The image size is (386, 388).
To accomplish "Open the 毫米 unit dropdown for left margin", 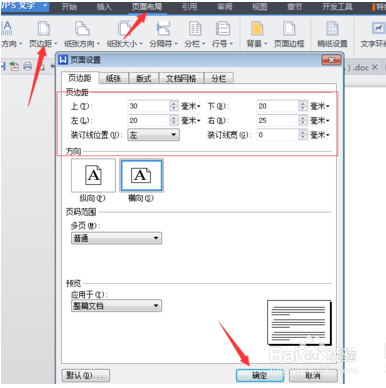I will 191,120.
